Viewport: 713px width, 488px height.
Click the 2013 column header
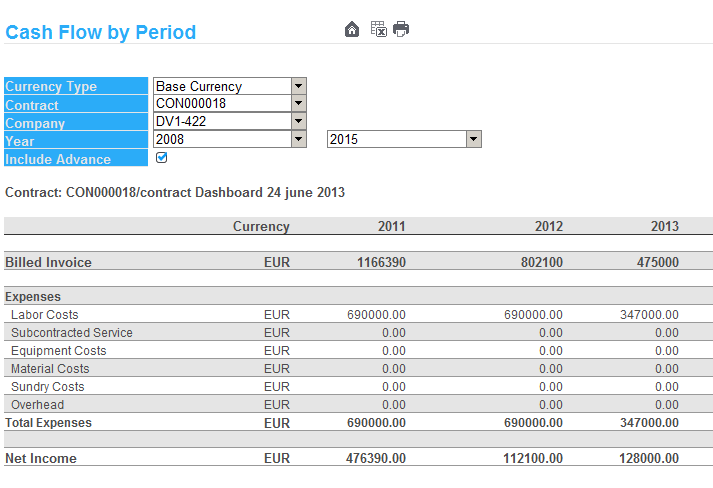[664, 226]
